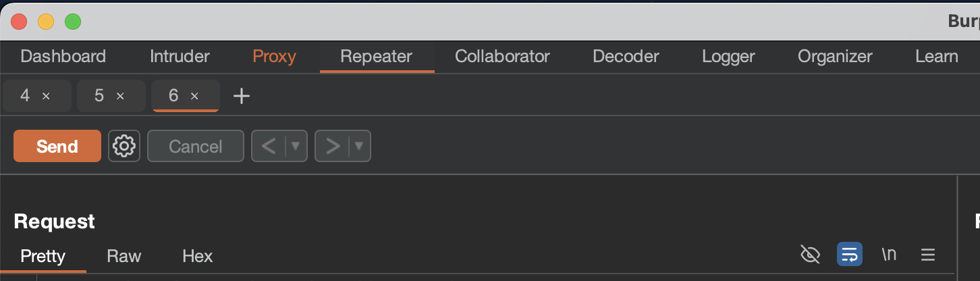Click the Send button
Screen dimensions: 980x281
pyautogui.click(x=57, y=146)
